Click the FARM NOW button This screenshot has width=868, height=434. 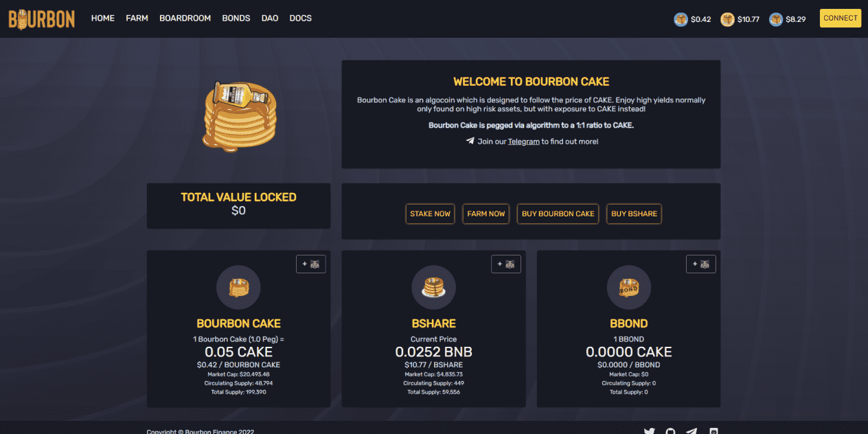point(486,214)
